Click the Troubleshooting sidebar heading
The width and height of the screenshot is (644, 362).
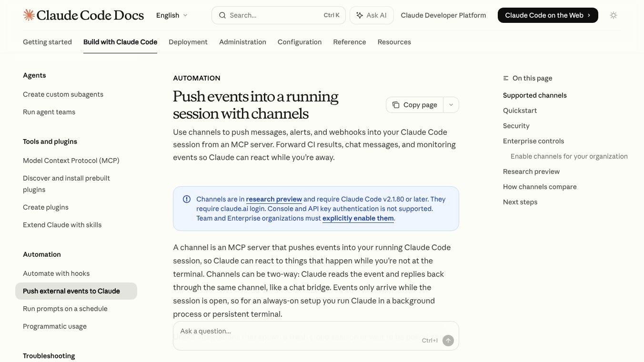click(49, 356)
